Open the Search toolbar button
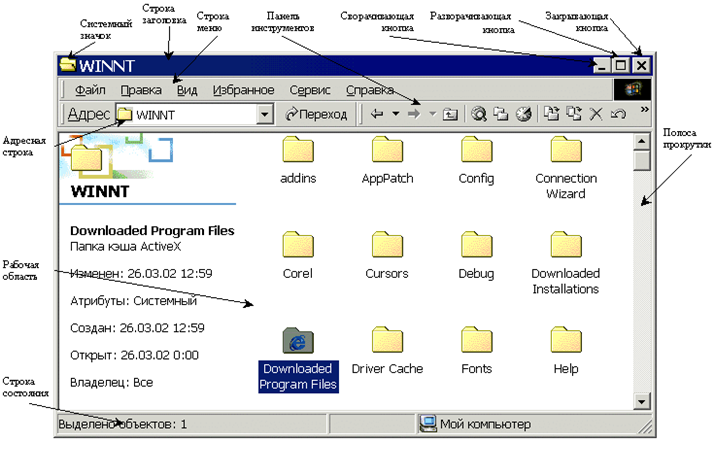The width and height of the screenshot is (715, 454). click(478, 114)
